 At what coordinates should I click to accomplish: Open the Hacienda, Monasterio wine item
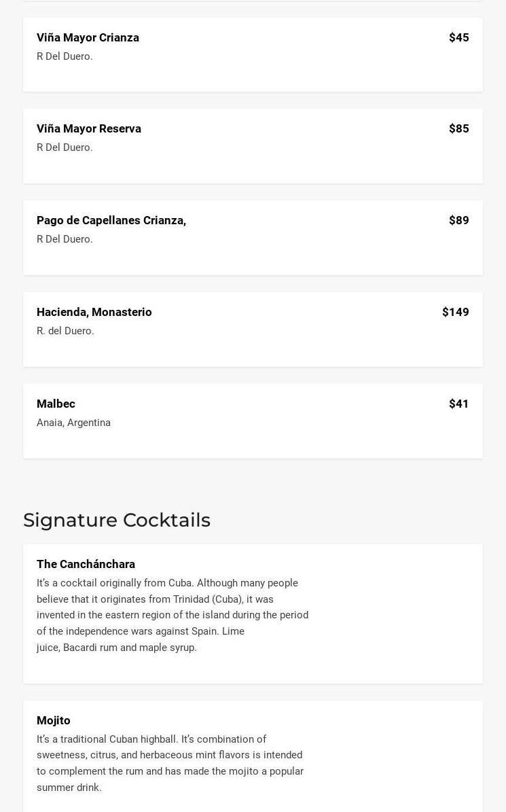click(x=94, y=313)
